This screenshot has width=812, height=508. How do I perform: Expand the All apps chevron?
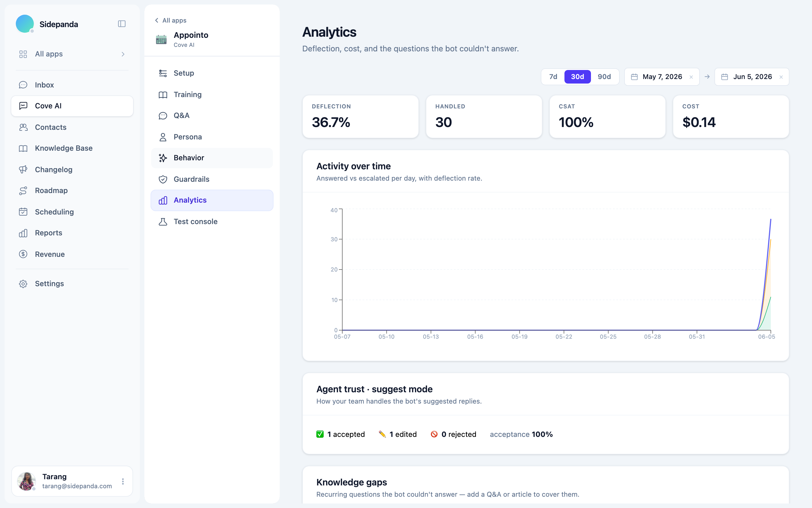[123, 54]
